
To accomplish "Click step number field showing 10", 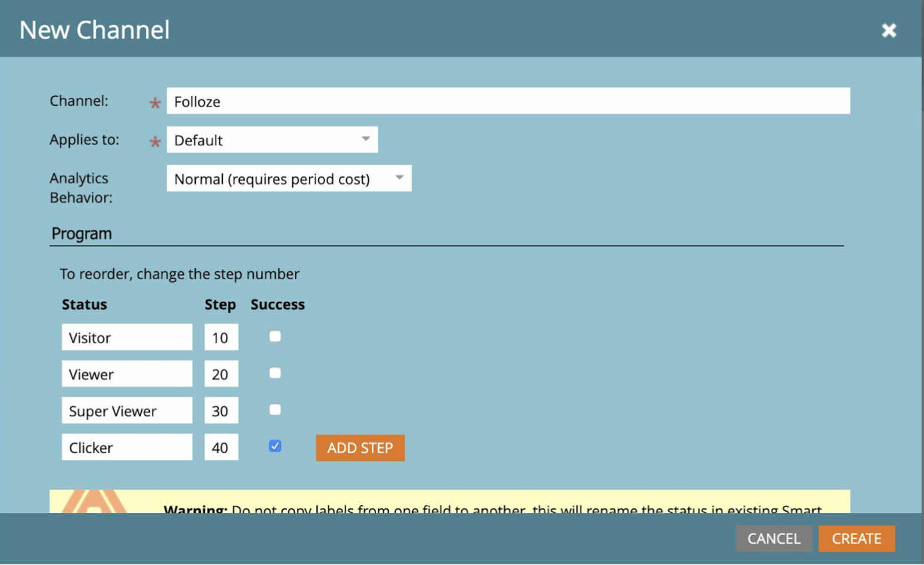I will pos(221,337).
